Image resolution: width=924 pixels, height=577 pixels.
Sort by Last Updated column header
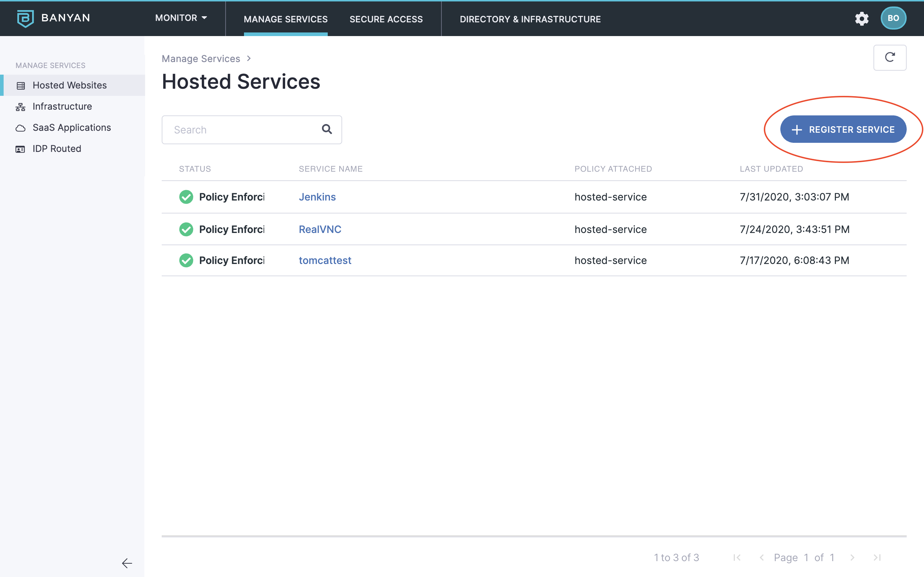click(771, 169)
